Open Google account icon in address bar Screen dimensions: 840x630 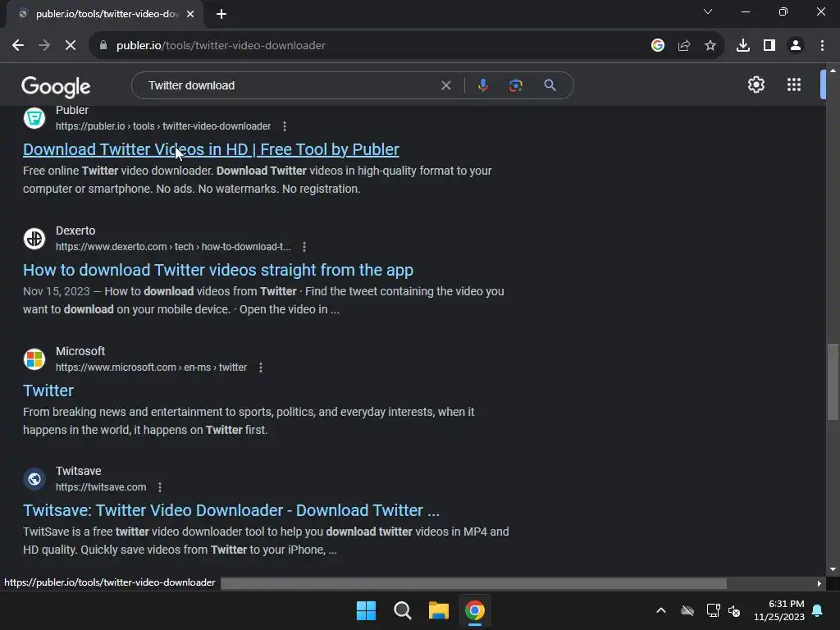point(658,46)
